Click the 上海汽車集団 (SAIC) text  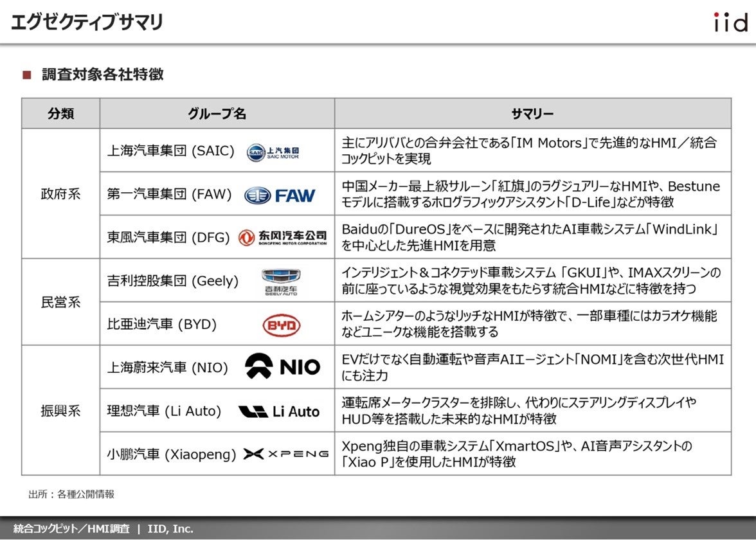tap(171, 151)
